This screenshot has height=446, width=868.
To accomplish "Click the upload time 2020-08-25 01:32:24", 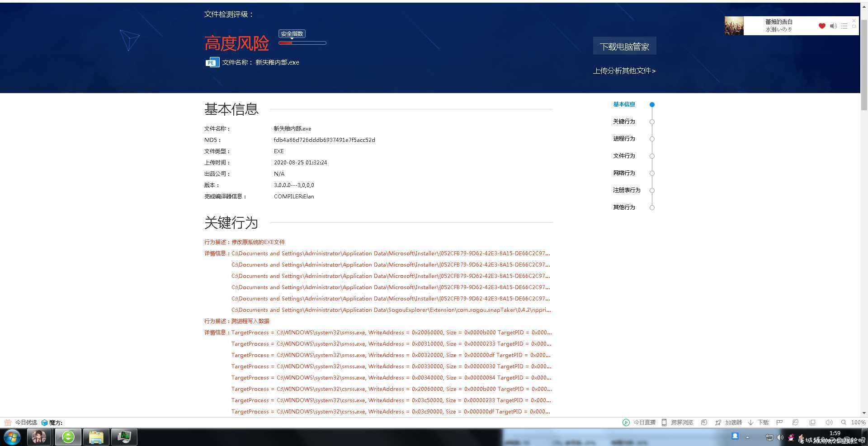I will pyautogui.click(x=300, y=163).
